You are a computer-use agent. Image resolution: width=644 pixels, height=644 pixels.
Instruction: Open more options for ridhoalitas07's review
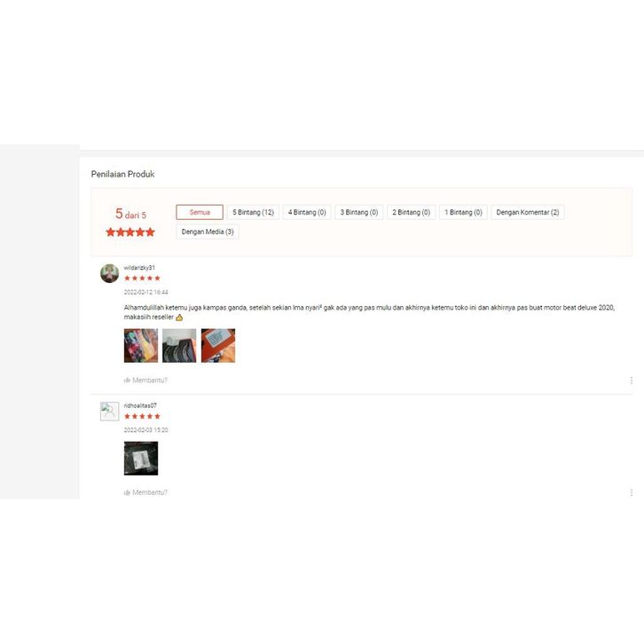coord(632,492)
